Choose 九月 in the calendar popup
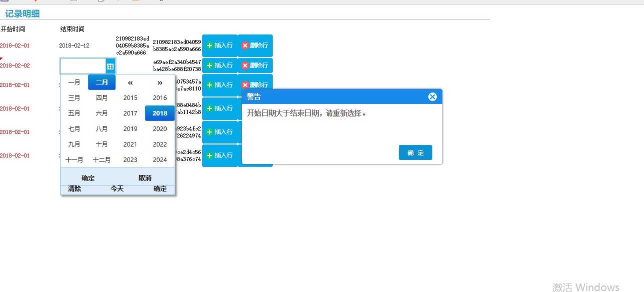Image resolution: width=644 pixels, height=292 pixels. pos(74,144)
